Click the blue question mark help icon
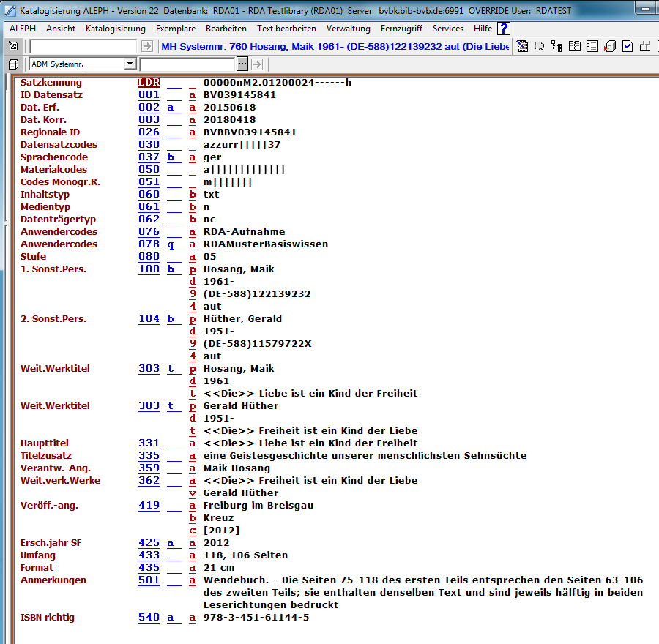 (x=503, y=29)
